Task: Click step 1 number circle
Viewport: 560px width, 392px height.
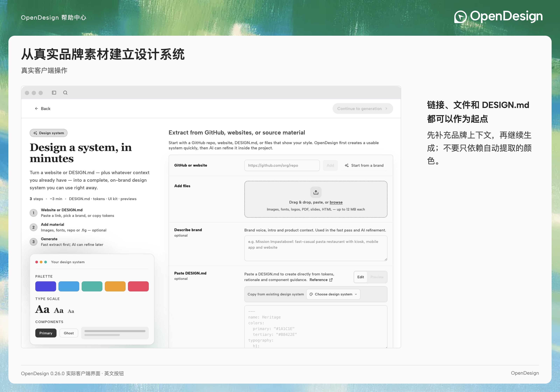Action: tap(33, 213)
